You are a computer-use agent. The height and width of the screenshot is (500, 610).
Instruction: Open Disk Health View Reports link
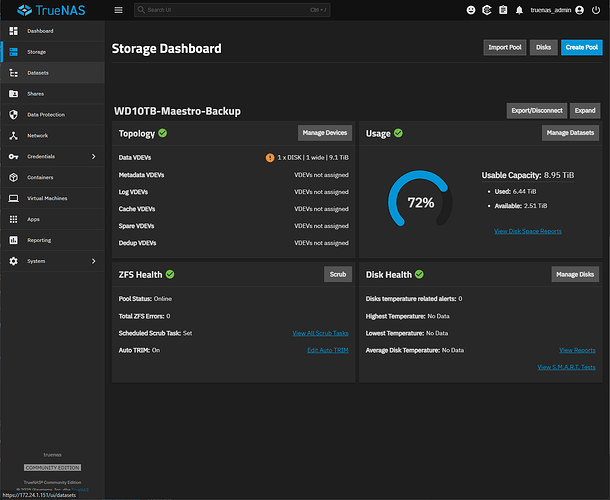coord(577,350)
